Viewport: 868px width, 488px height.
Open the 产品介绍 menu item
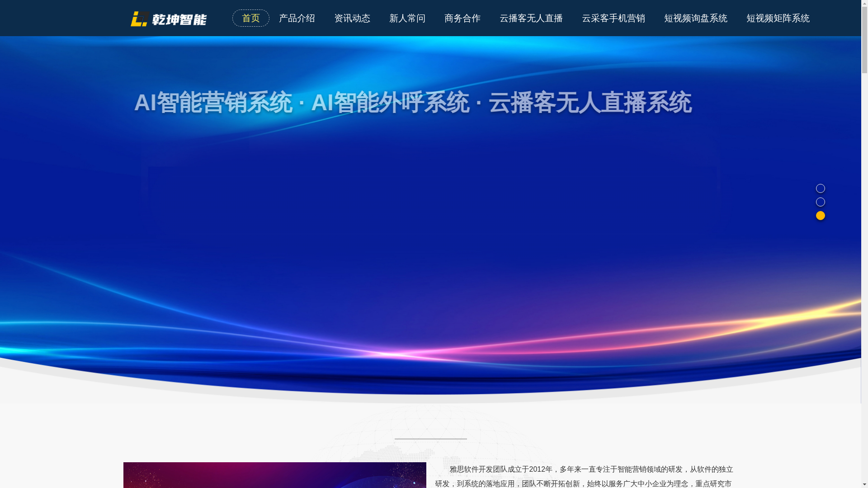click(x=297, y=18)
